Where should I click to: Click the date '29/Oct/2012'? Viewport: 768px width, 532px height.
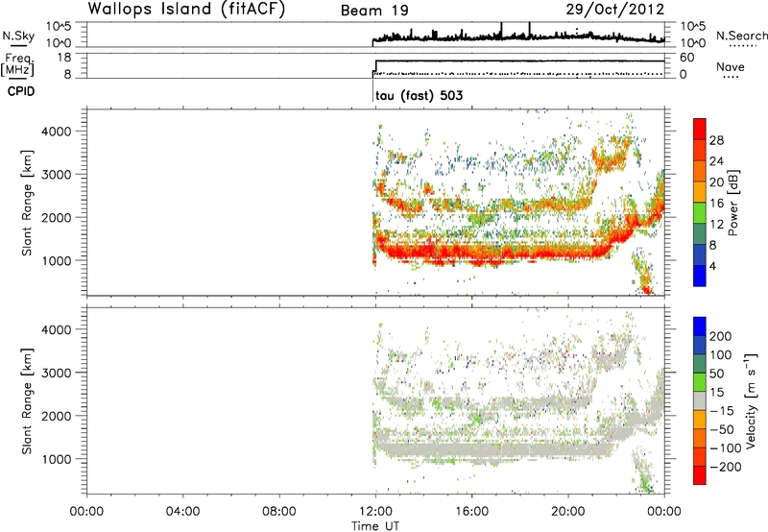click(x=615, y=10)
